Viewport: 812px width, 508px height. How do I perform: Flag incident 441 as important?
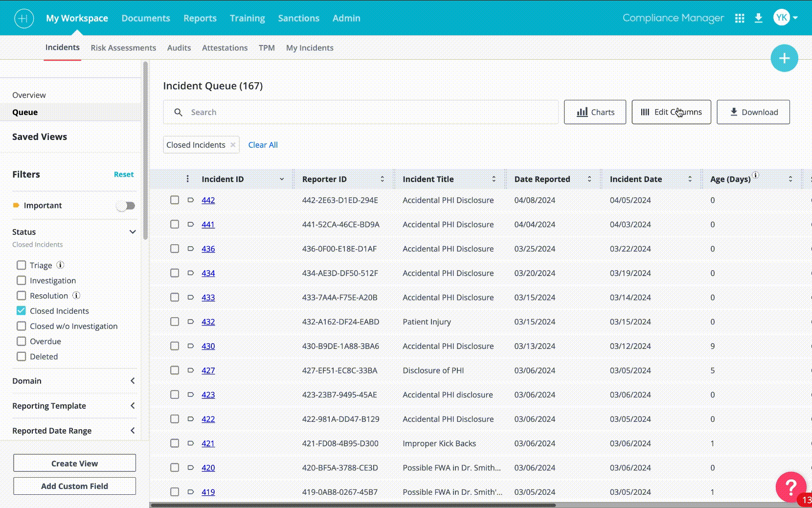(x=191, y=224)
